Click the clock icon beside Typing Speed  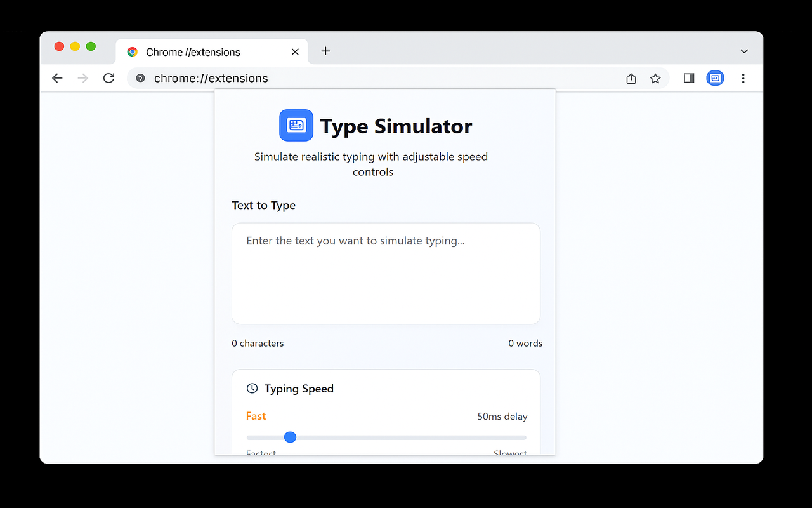tap(251, 388)
